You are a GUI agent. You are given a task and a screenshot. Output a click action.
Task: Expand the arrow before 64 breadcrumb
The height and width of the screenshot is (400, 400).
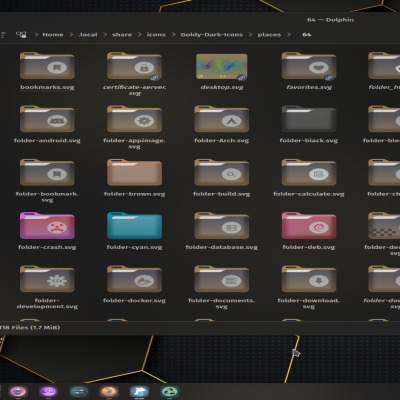[x=289, y=35]
